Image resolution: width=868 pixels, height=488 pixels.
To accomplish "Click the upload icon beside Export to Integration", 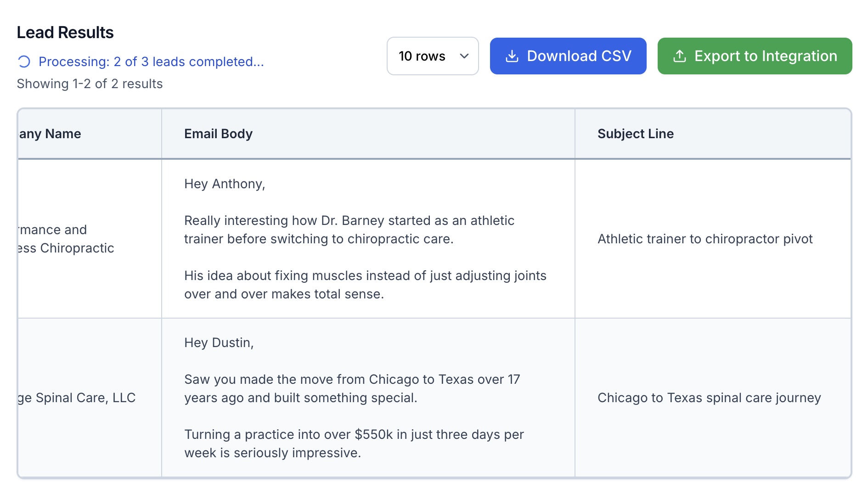I will pos(679,56).
